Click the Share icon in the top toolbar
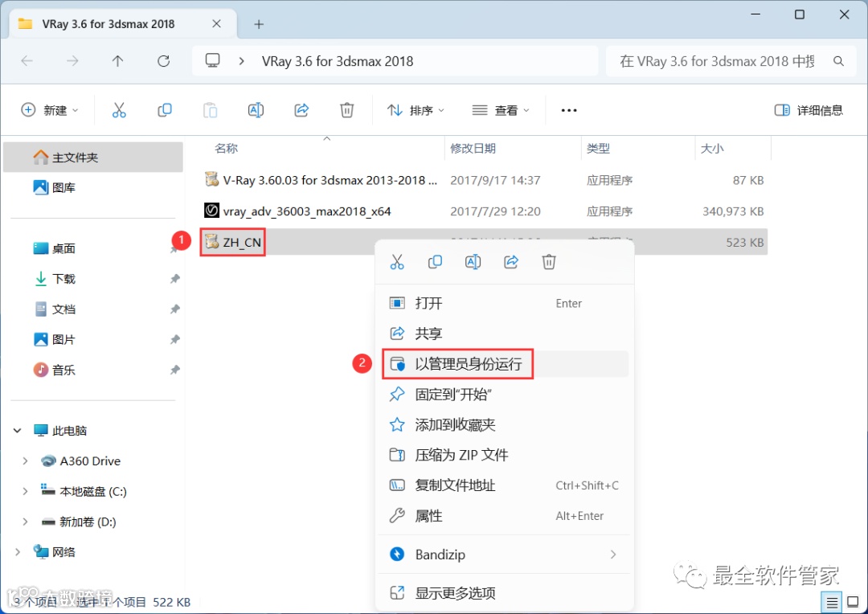 pos(301,110)
